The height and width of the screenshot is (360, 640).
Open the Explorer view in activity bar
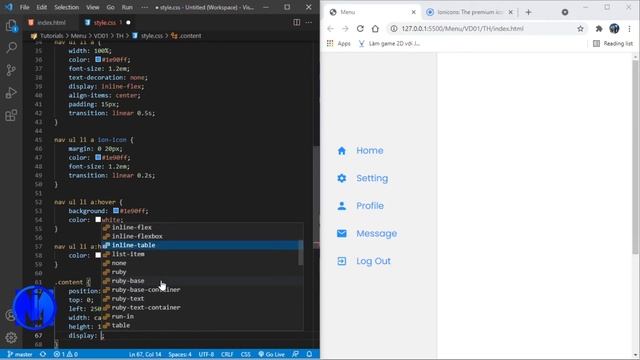(11, 26)
